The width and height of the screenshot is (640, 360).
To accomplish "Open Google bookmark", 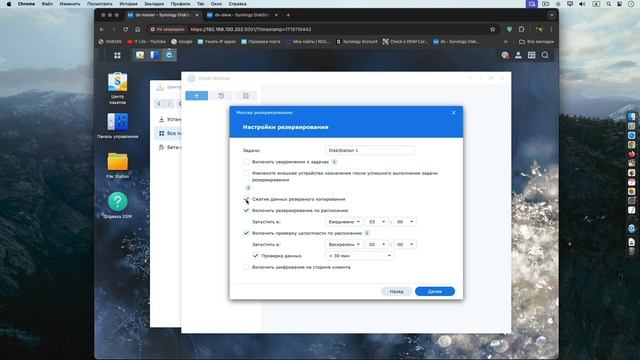I will point(182,42).
